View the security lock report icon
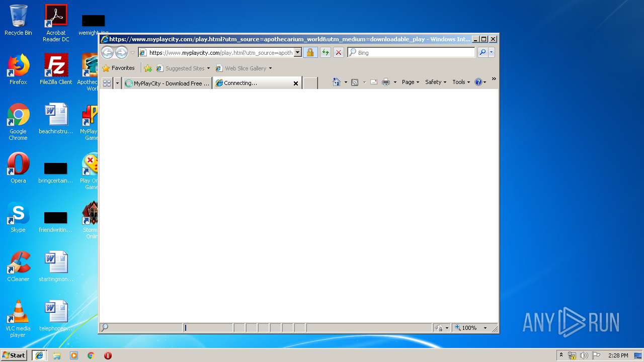The image size is (644, 362). point(310,53)
